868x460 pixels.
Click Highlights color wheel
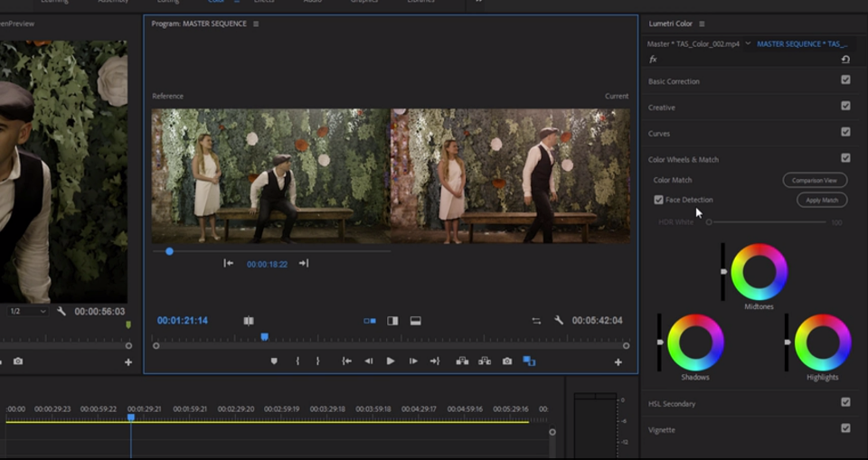[823, 343]
